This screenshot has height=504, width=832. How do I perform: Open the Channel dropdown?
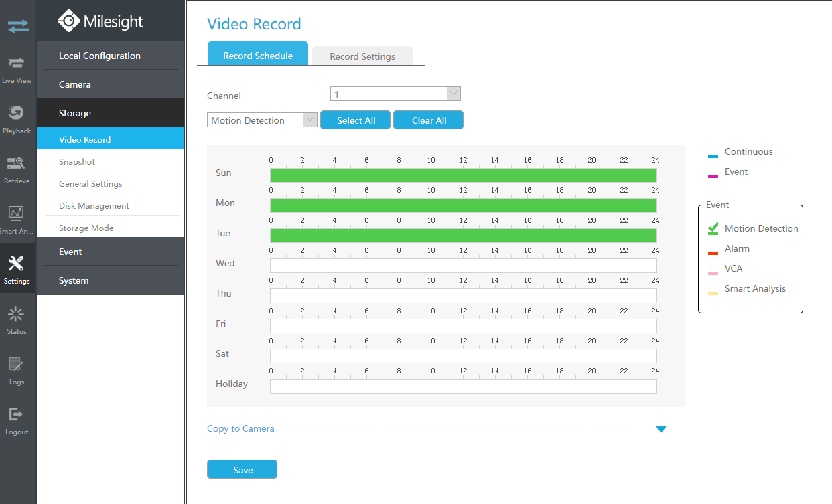pyautogui.click(x=395, y=94)
